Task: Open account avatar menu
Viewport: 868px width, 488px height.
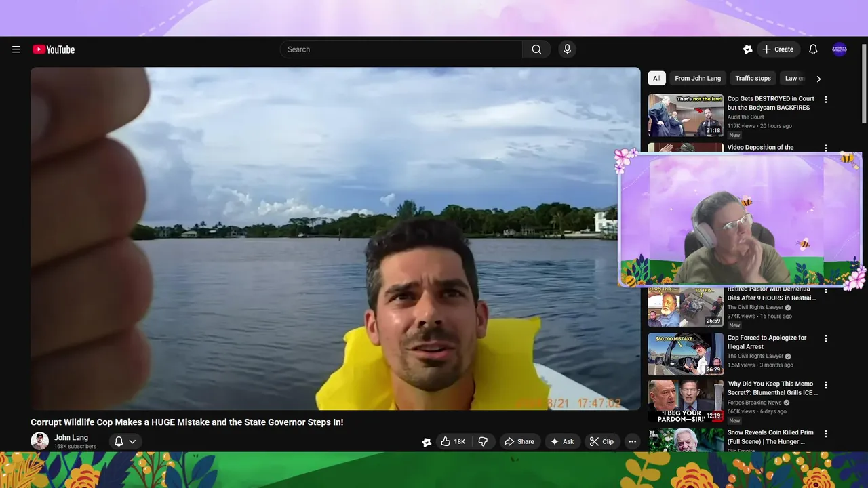Action: tap(840, 49)
